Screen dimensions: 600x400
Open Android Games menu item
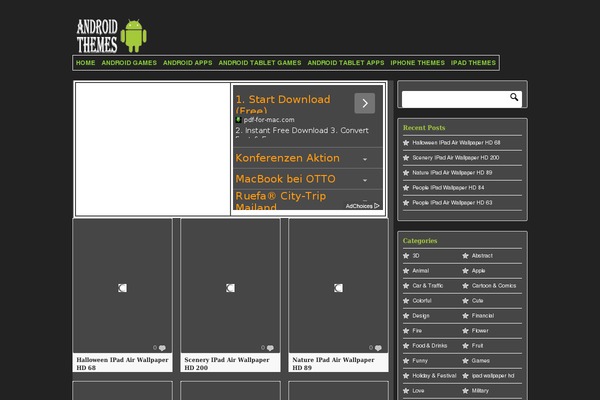(x=129, y=63)
